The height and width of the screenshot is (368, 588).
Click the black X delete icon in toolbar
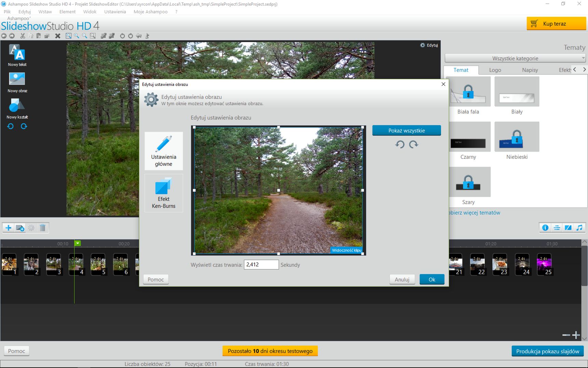pos(58,36)
